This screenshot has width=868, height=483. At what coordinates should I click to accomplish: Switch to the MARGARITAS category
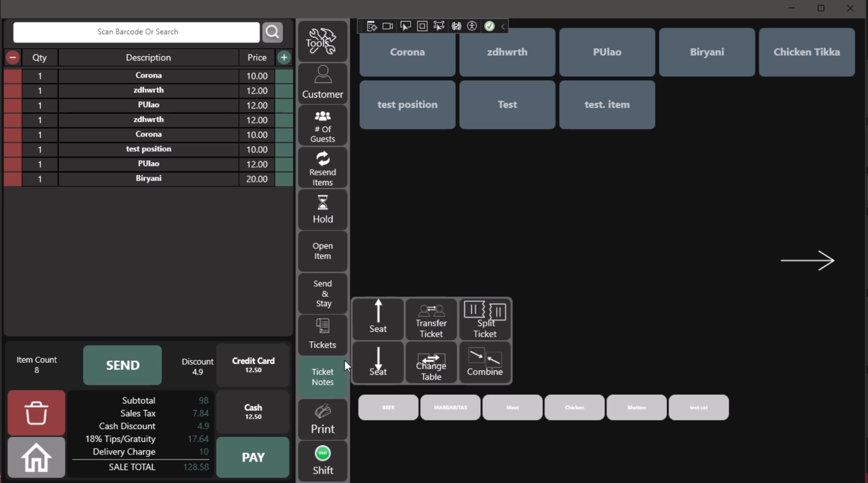pos(450,407)
